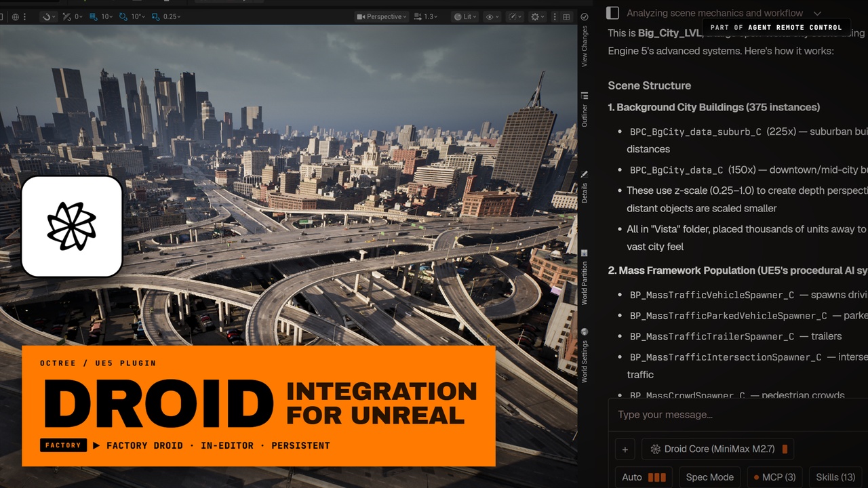Open show flags eye menu

492,16
